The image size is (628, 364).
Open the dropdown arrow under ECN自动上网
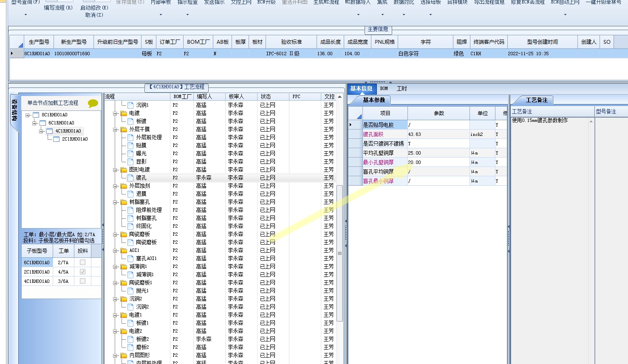click(x=565, y=15)
